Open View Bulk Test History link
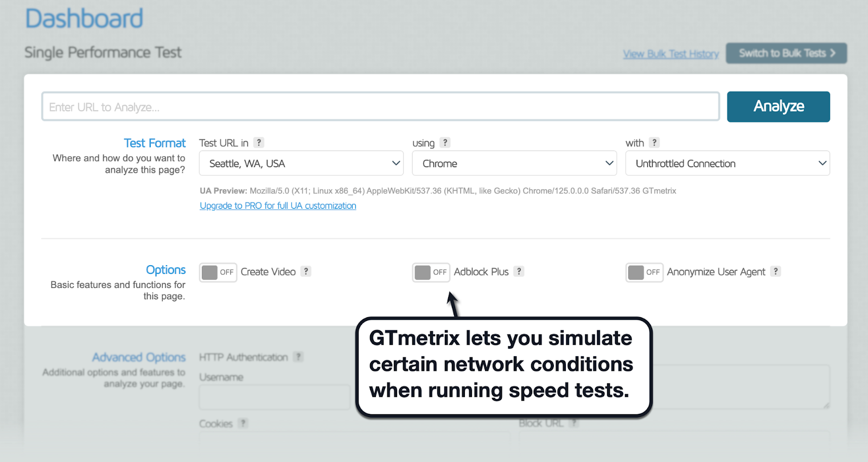 click(671, 54)
